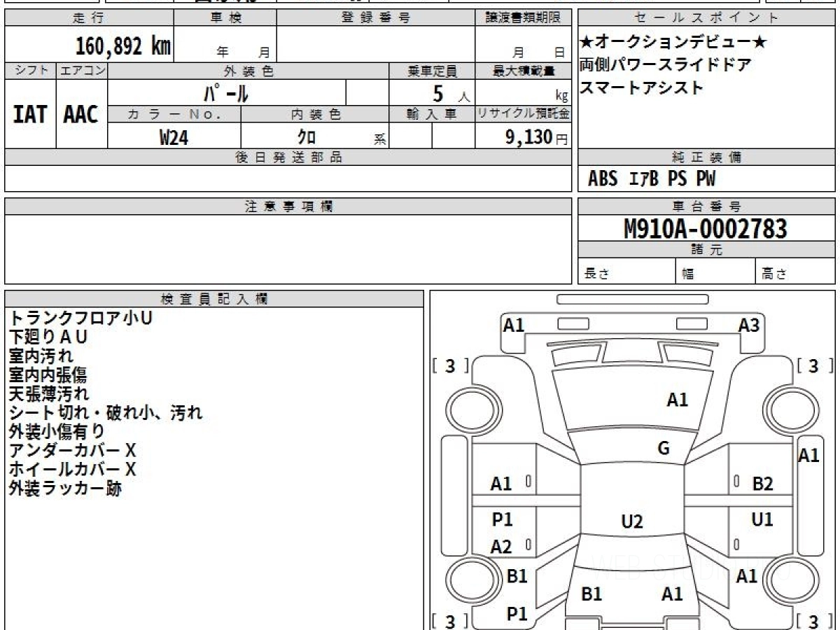Screen dimensions: 840x630
Task: Click the 輸入車 header
Action: coord(432,115)
